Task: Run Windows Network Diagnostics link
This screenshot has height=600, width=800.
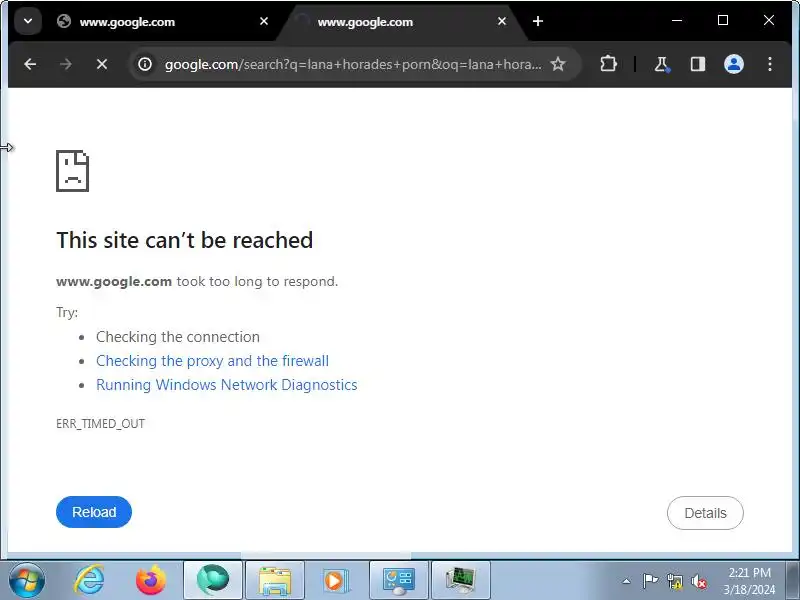Action: click(227, 385)
